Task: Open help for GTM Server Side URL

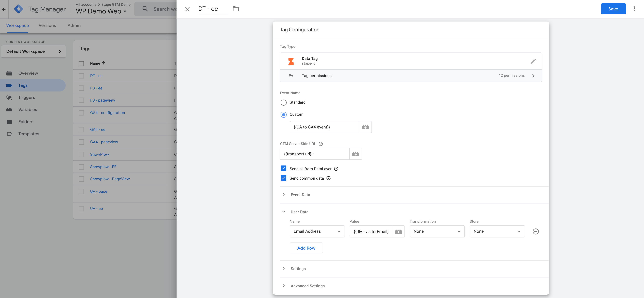Action: coord(320,144)
